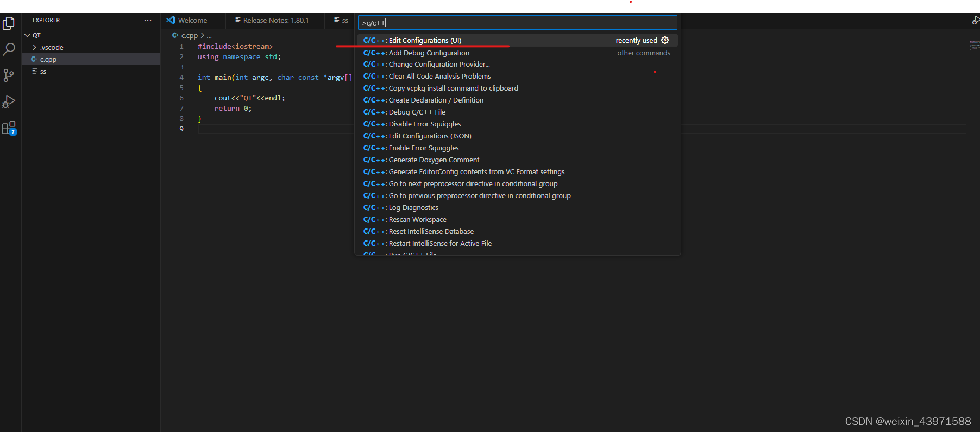Run C/C++: Log Diagnostics
The image size is (980, 432).
[518, 207]
